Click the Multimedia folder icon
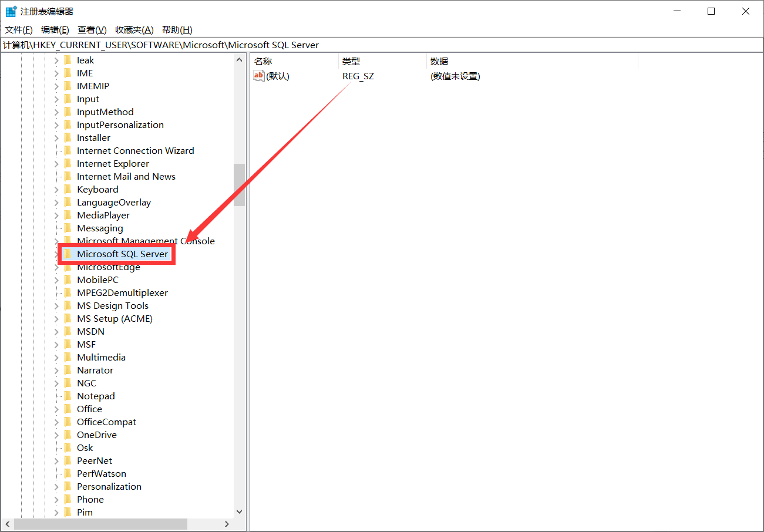Screen dimensions: 764x532 click(68, 357)
